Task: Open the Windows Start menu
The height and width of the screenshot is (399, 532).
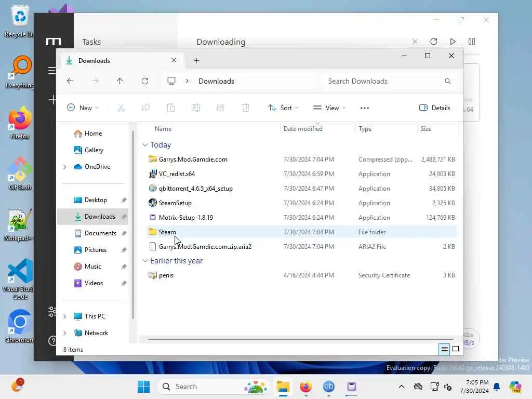Action: [143, 387]
